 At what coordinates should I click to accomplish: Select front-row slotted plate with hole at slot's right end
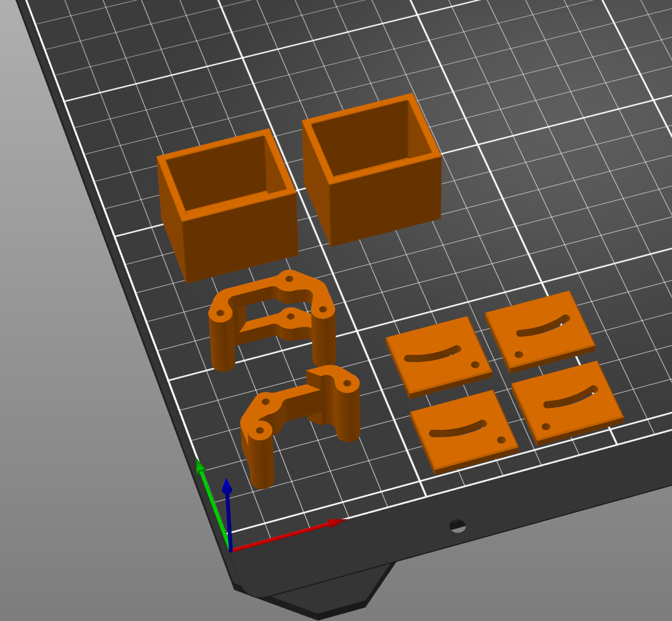coord(465,431)
